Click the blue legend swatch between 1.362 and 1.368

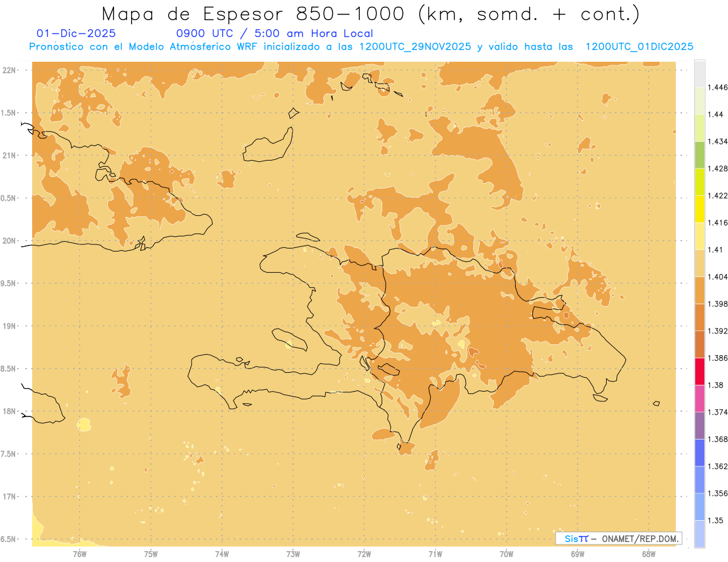click(699, 452)
